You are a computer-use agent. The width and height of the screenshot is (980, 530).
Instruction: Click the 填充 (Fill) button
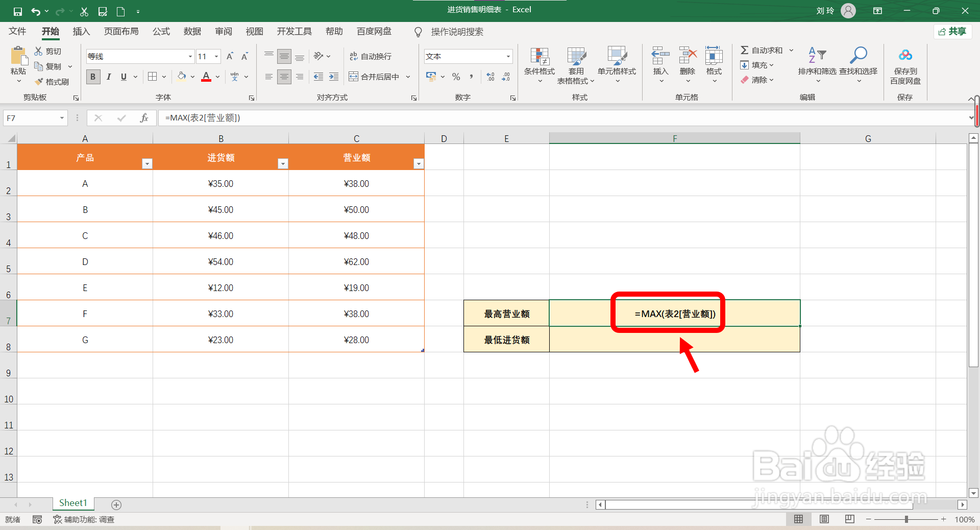(757, 65)
